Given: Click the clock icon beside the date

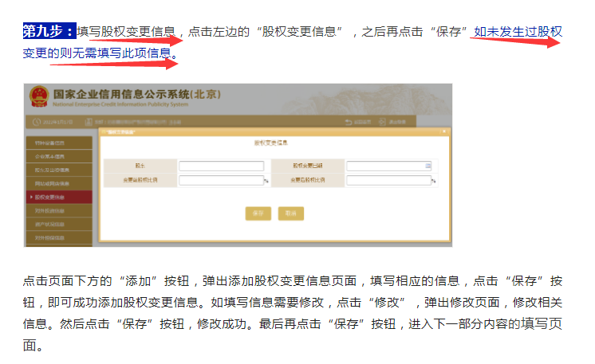Looking at the screenshot, I should pyautogui.click(x=36, y=122).
